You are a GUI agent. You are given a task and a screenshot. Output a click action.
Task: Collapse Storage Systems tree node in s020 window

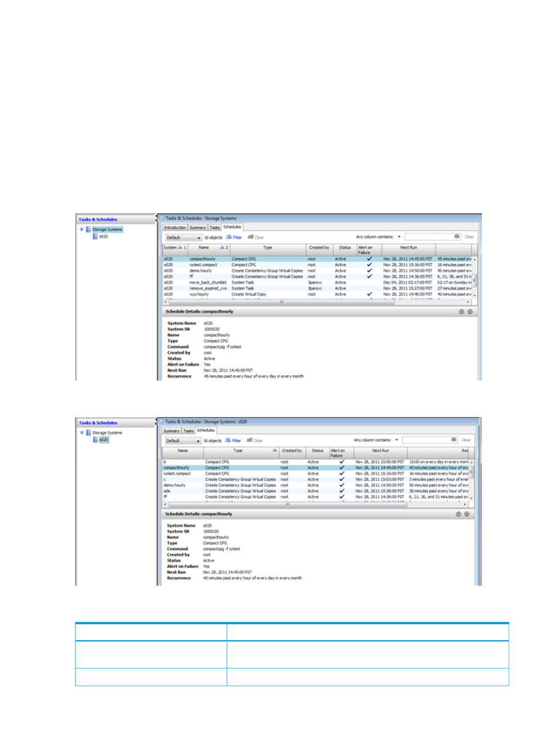(x=82, y=433)
